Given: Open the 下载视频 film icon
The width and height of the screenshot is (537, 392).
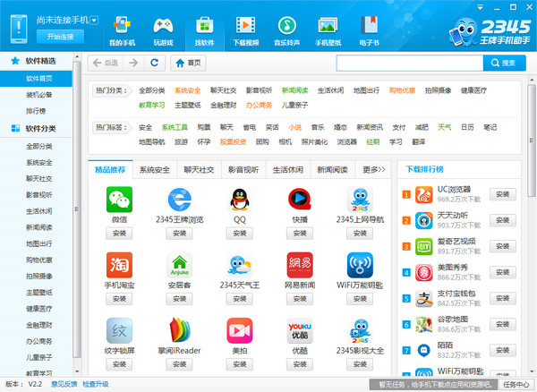Looking at the screenshot, I should pos(245,25).
